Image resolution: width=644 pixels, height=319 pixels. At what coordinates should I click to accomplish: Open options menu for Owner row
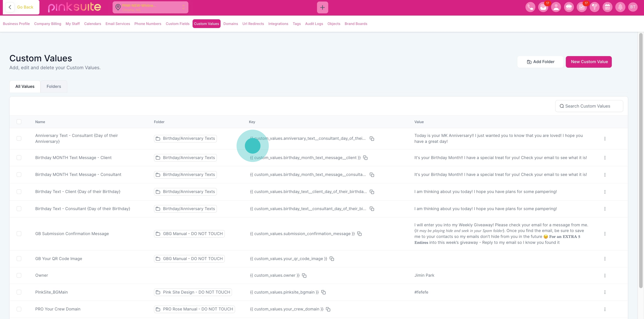(x=605, y=275)
